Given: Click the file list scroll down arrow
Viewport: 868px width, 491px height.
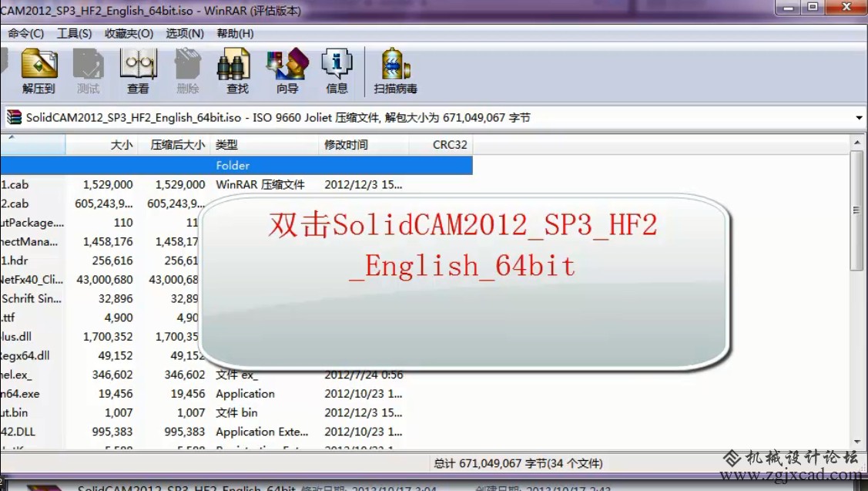Looking at the screenshot, I should tap(857, 442).
